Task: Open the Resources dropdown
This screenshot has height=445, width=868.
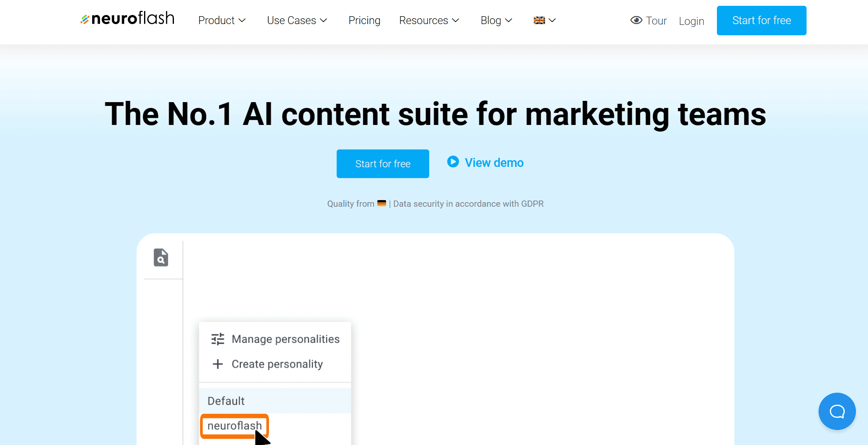Action: pyautogui.click(x=429, y=20)
